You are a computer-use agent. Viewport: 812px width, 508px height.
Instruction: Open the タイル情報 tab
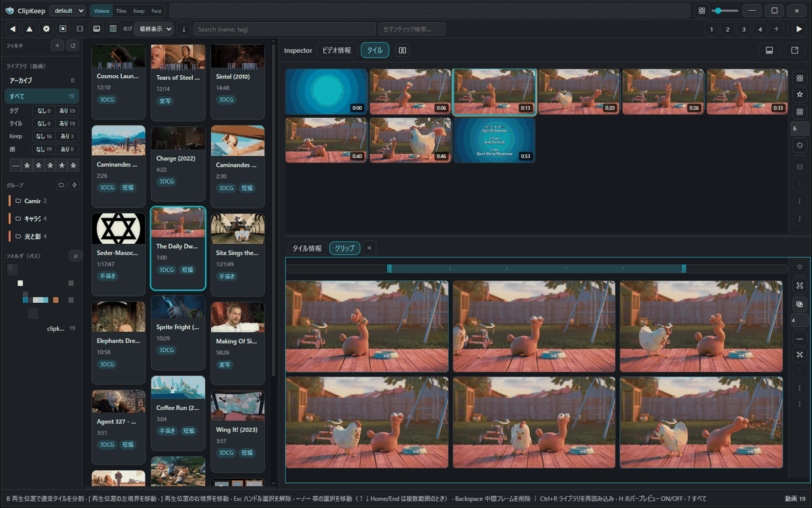point(307,248)
